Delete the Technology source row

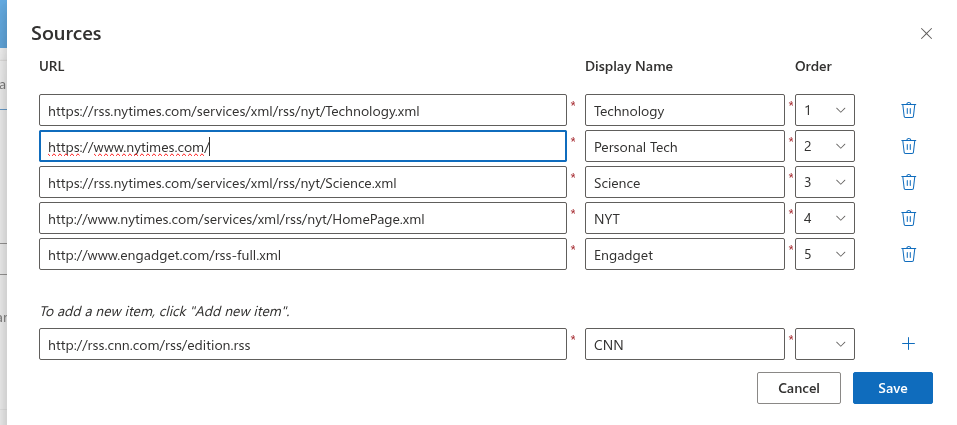[x=908, y=110]
